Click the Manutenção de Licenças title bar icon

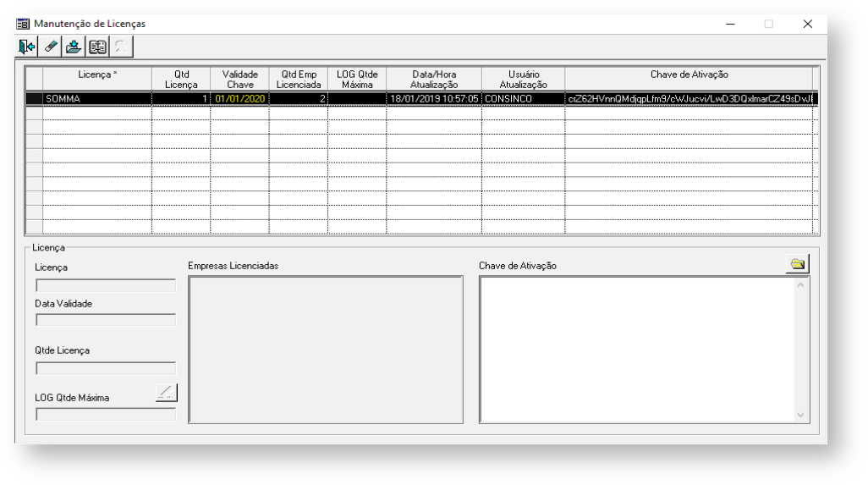tap(23, 24)
